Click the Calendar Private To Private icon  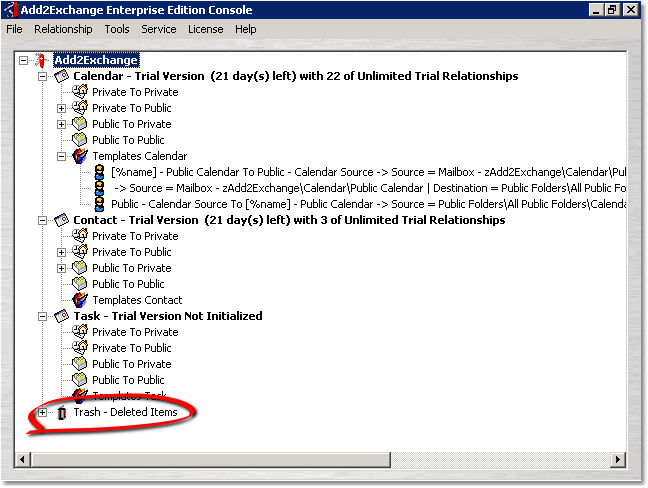click(x=80, y=92)
